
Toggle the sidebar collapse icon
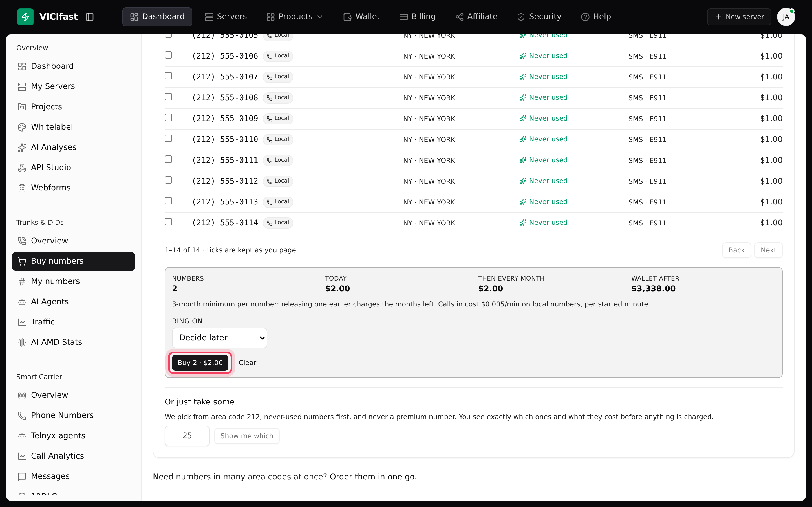(x=90, y=17)
